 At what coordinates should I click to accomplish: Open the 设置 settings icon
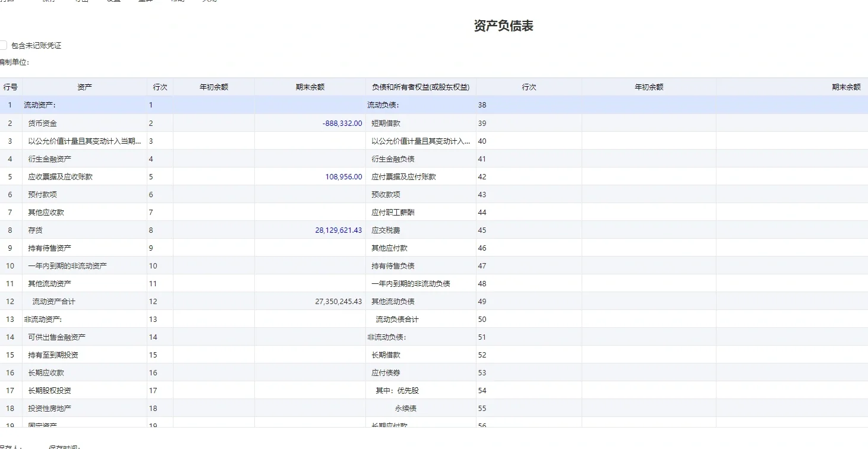tap(113, 2)
